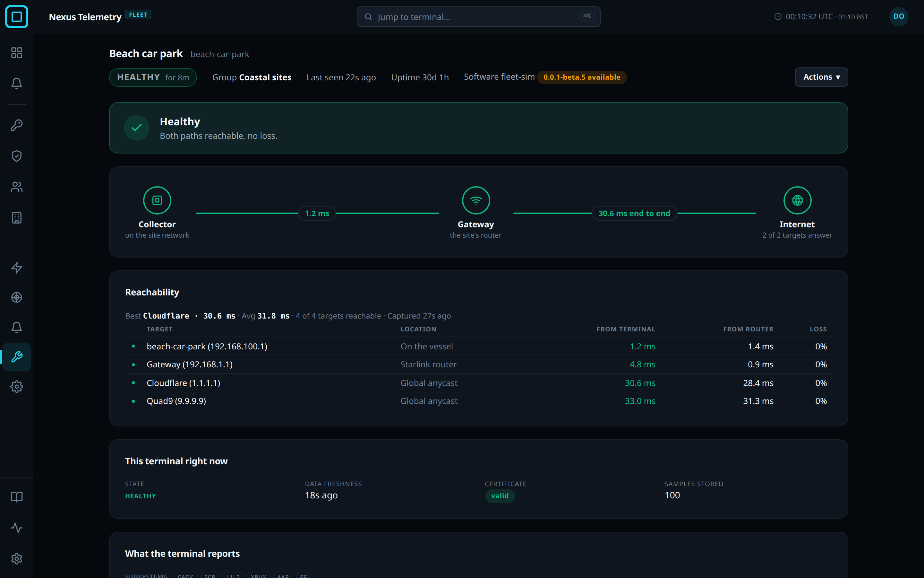This screenshot has height=578, width=924.
Task: Click the FROM TERMINAL column header
Action: pyautogui.click(x=626, y=329)
